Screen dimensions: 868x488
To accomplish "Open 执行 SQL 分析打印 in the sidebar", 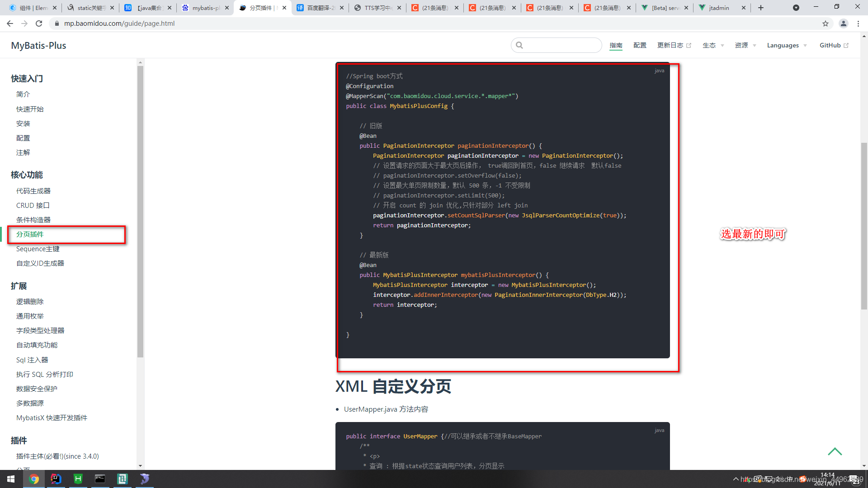I will click(45, 375).
